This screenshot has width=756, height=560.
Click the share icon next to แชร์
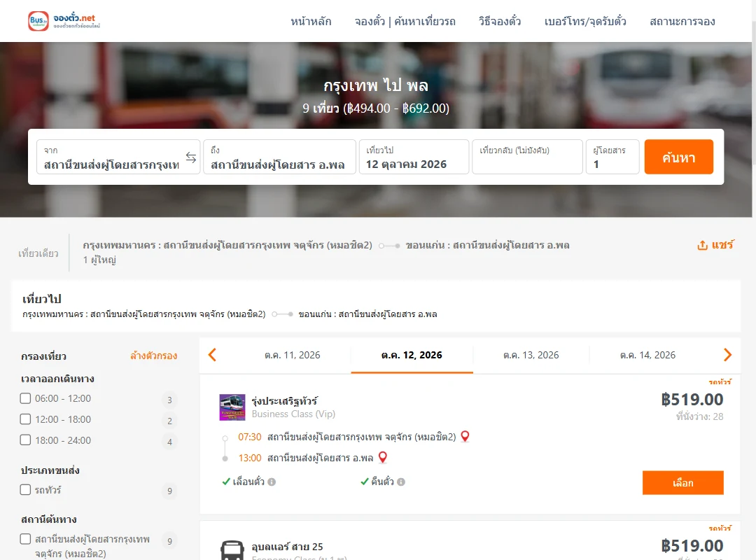(x=703, y=245)
